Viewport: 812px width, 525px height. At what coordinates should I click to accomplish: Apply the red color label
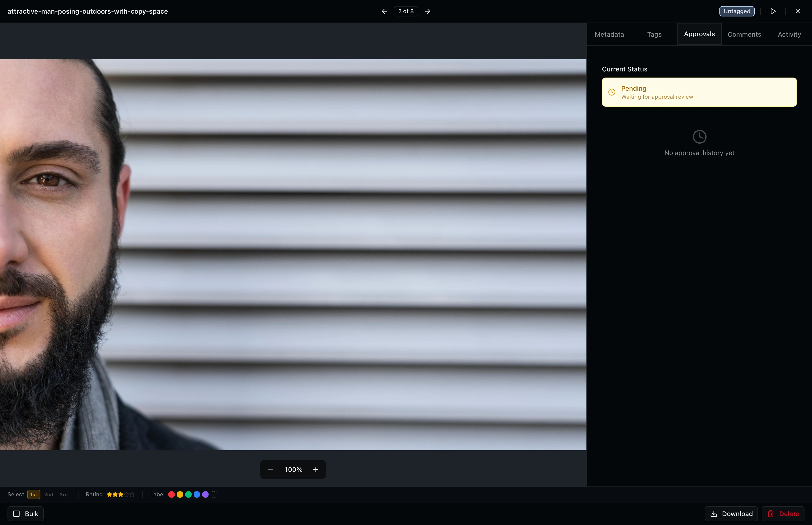(x=171, y=494)
